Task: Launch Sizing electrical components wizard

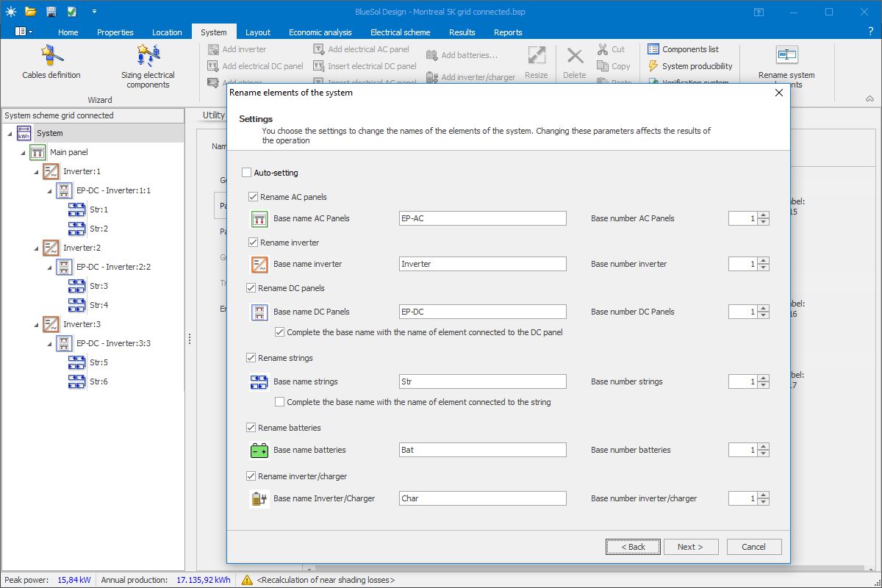Action: pyautogui.click(x=148, y=67)
